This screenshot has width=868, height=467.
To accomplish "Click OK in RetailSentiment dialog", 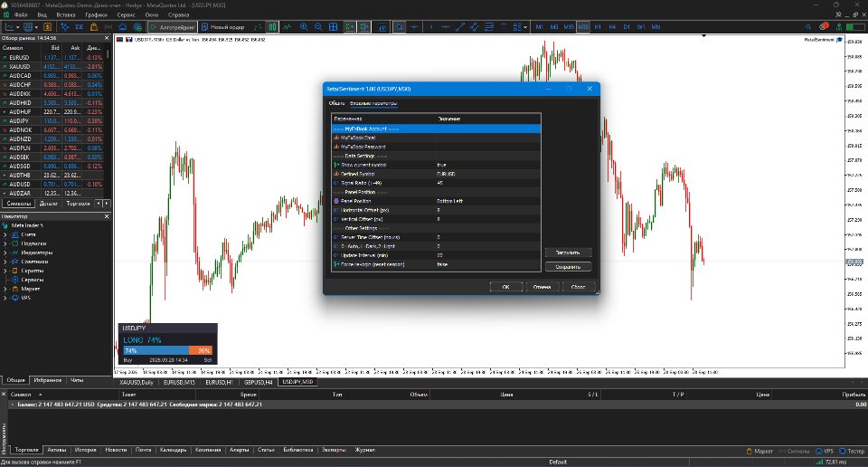I will click(506, 286).
